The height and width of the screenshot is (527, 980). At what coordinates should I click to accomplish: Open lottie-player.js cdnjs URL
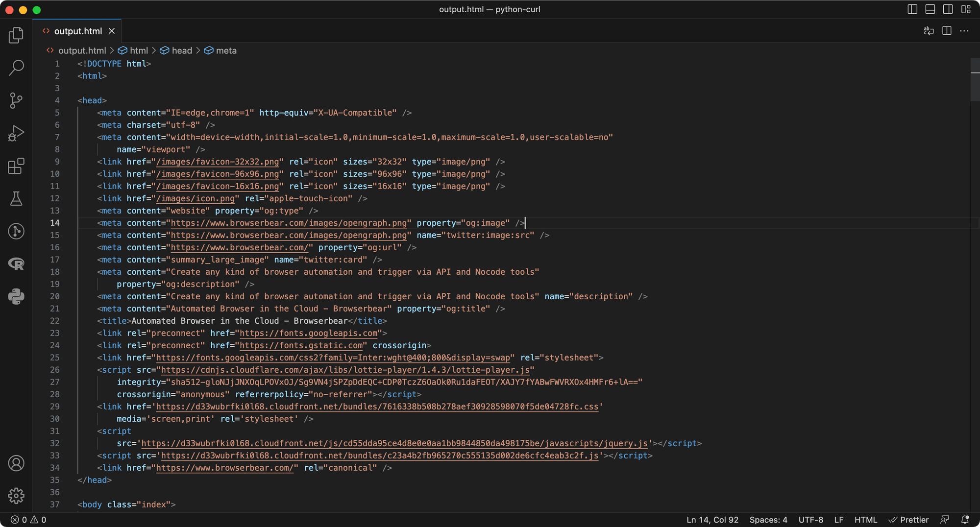point(345,370)
